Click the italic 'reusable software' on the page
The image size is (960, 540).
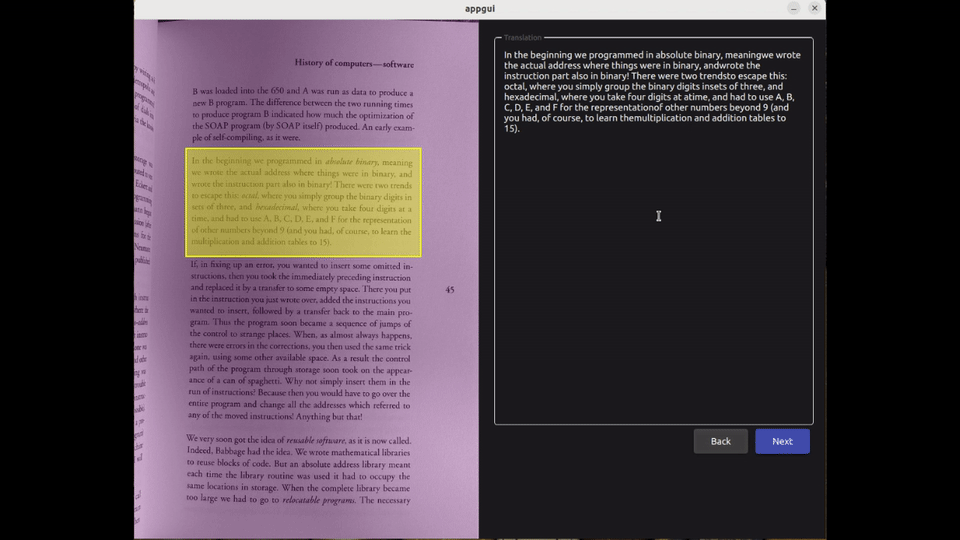(316, 440)
